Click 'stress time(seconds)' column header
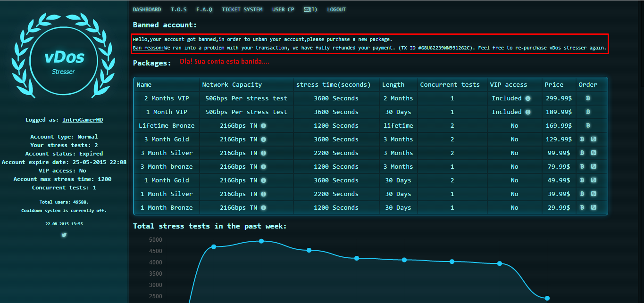The width and height of the screenshot is (644, 303). pyautogui.click(x=333, y=85)
